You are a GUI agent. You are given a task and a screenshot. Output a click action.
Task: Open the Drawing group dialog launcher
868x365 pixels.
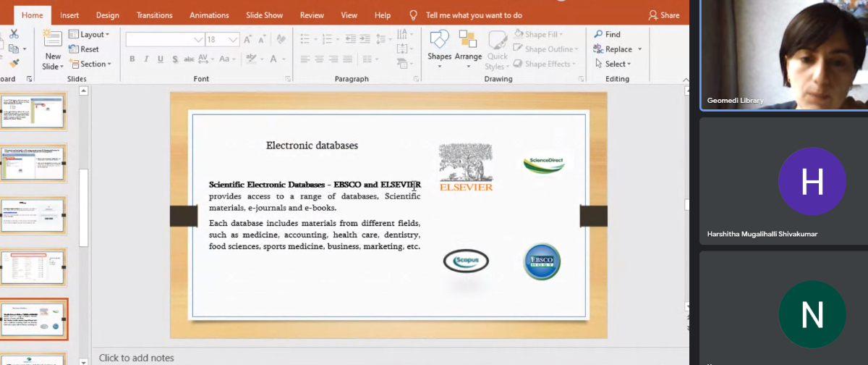pyautogui.click(x=581, y=78)
